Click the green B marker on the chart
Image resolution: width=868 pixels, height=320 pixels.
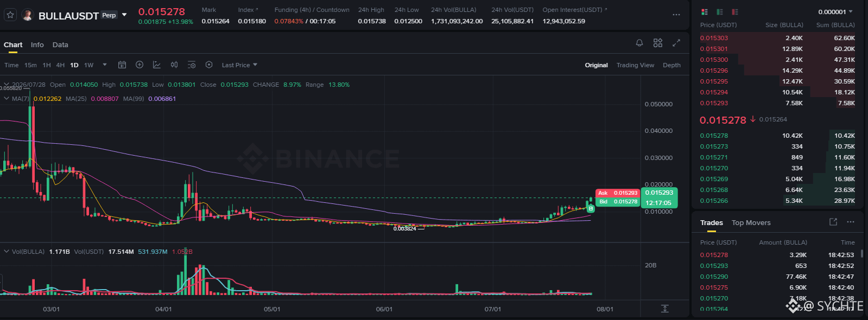pyautogui.click(x=591, y=208)
